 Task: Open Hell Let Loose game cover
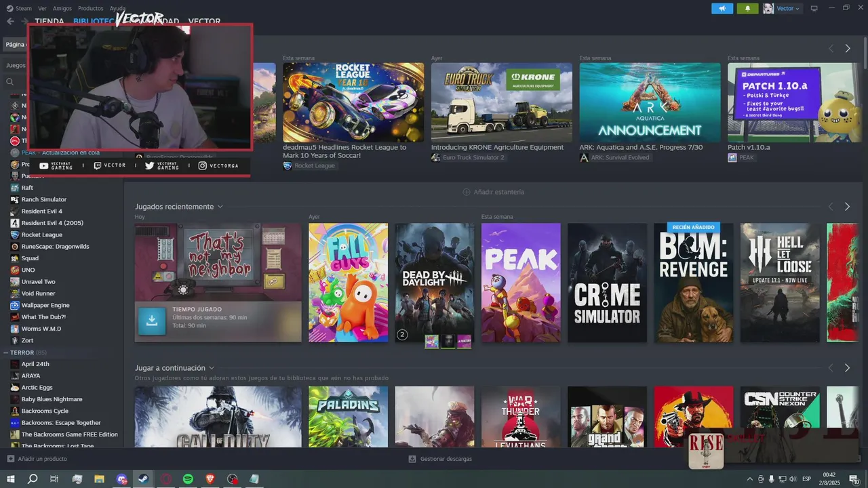click(x=780, y=283)
